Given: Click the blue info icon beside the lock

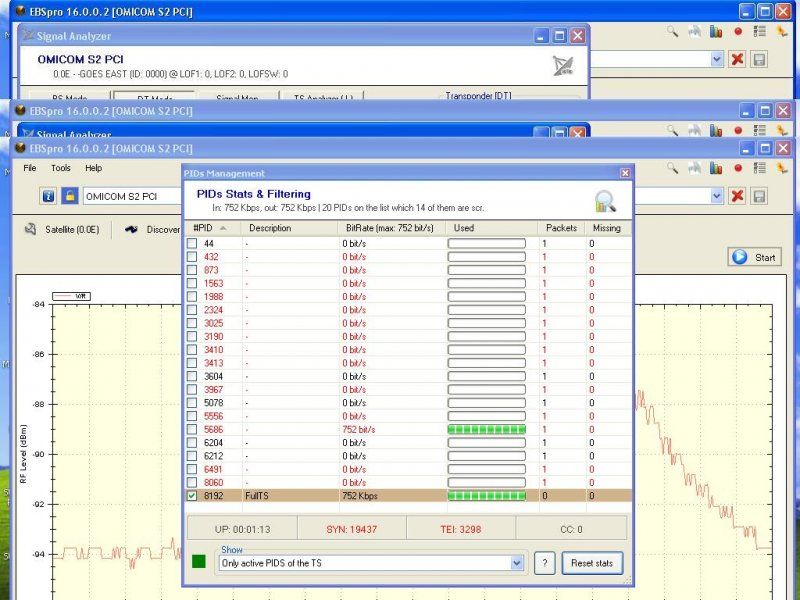Looking at the screenshot, I should click(47, 196).
